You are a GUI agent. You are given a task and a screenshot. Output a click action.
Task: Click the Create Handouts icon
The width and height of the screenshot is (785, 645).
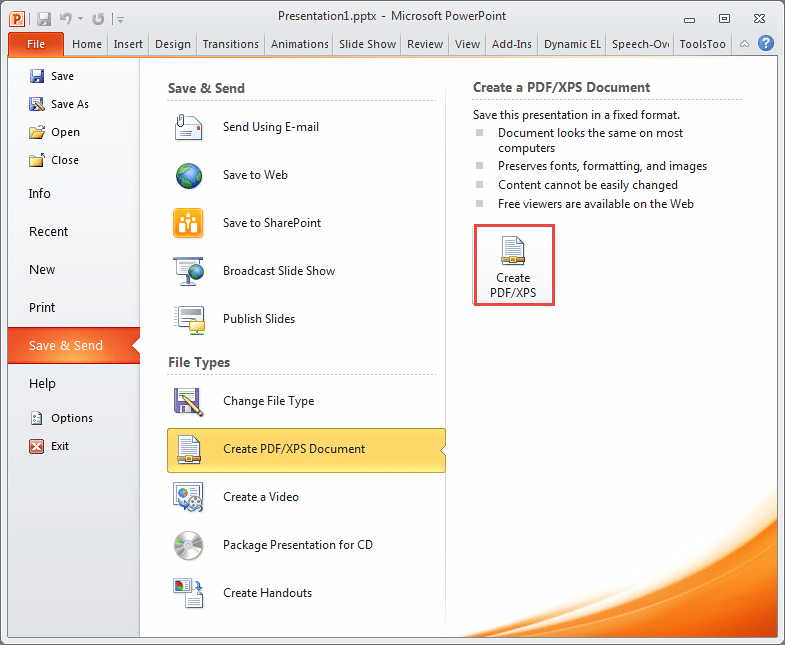189,593
